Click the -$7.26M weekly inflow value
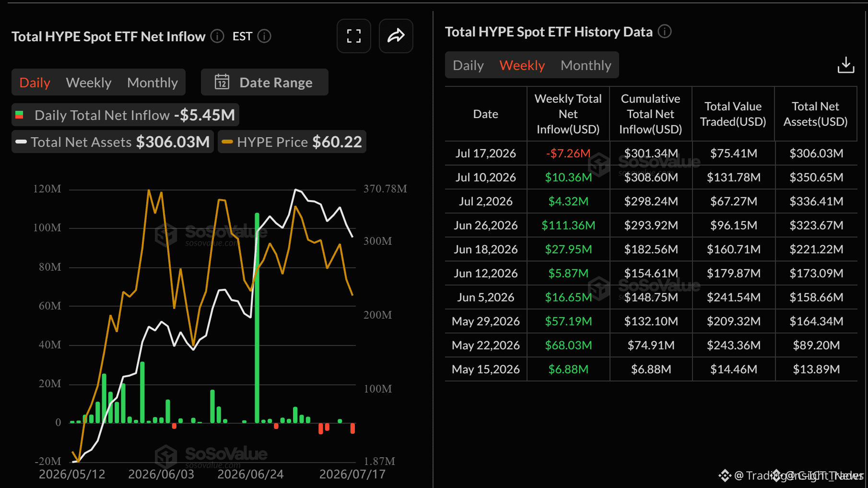This screenshot has height=488, width=868. [x=568, y=154]
